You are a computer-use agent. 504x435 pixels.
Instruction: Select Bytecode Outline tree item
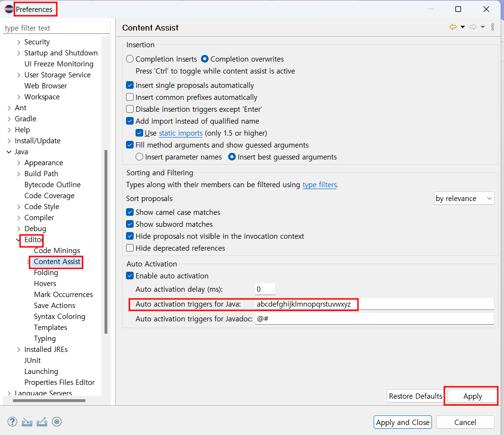point(52,184)
